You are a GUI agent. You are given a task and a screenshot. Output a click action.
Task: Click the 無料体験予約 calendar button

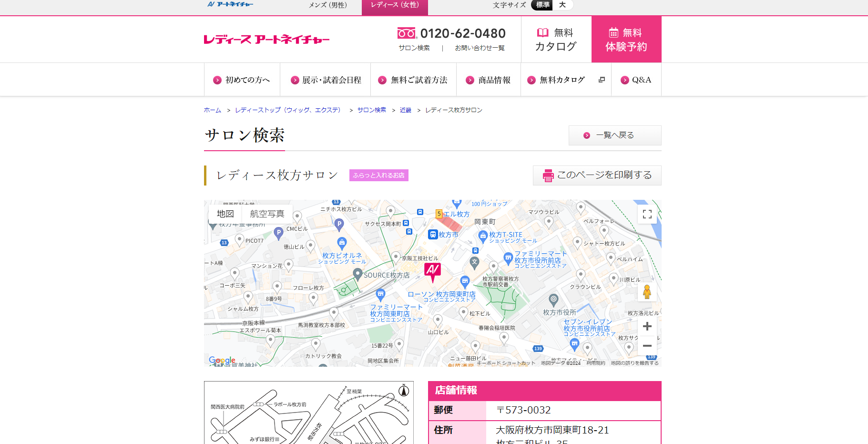tap(626, 39)
